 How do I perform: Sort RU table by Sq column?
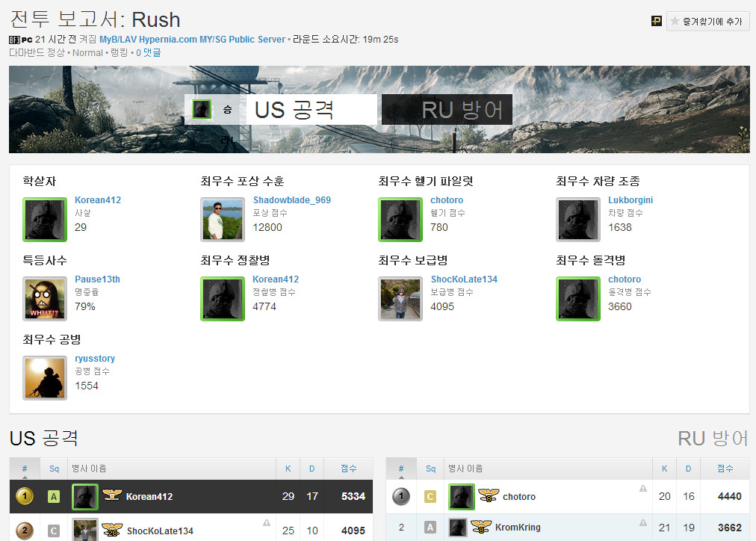point(430,469)
